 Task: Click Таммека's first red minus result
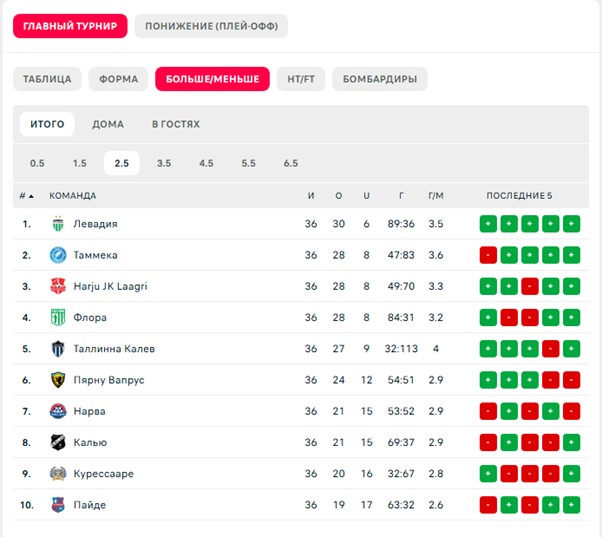[x=488, y=255]
